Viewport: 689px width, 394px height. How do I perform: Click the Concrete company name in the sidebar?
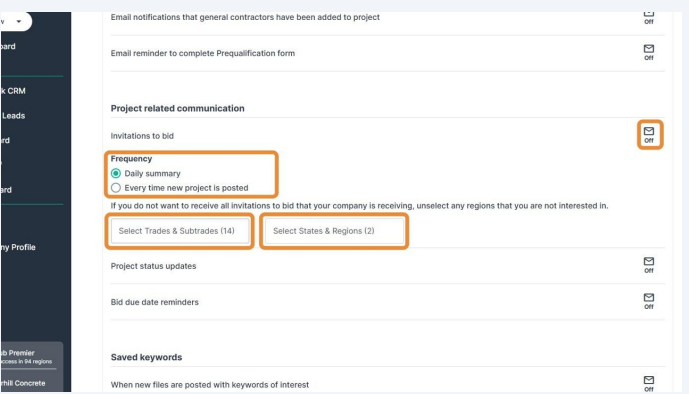(23, 383)
